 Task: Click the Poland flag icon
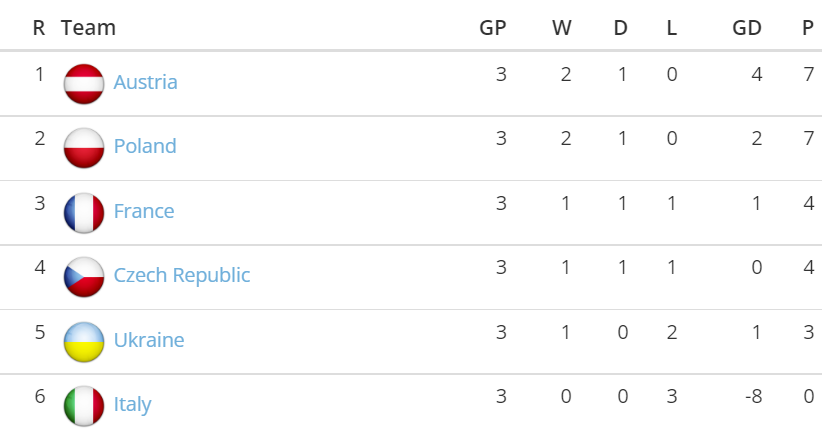84,147
